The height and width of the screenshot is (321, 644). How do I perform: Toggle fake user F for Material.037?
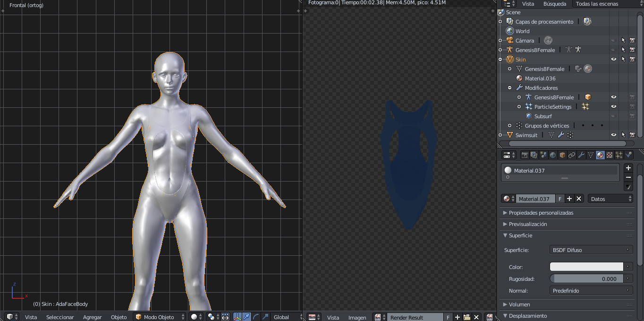(560, 199)
